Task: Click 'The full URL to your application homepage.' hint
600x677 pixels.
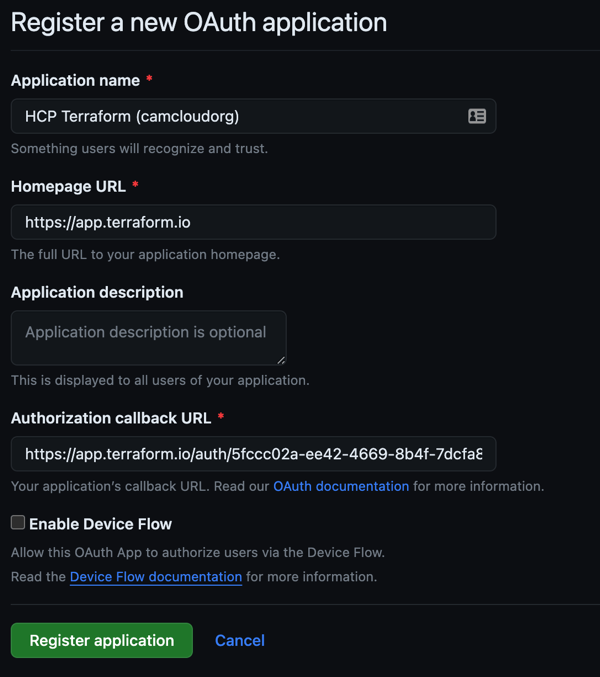Action: (x=145, y=254)
